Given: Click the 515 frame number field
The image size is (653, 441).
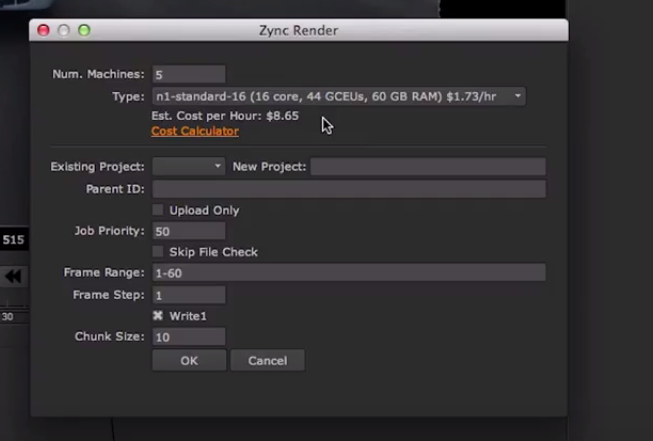Looking at the screenshot, I should (13, 239).
